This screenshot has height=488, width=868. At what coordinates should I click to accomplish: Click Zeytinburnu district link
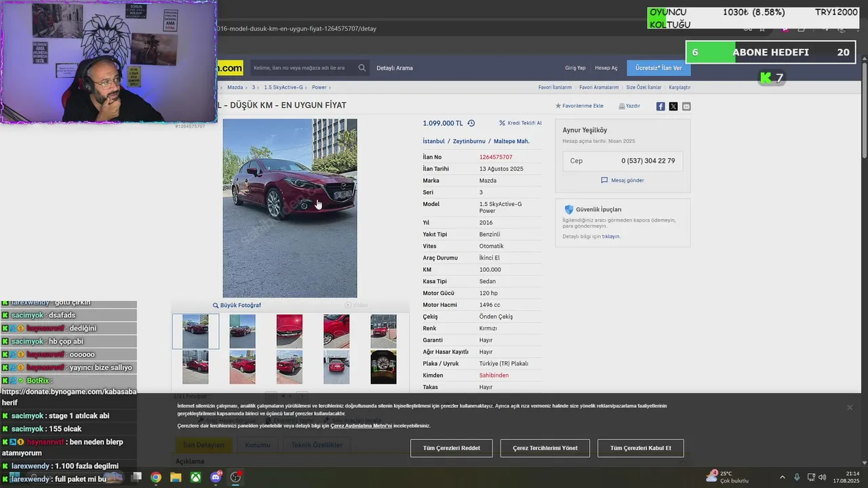click(469, 142)
